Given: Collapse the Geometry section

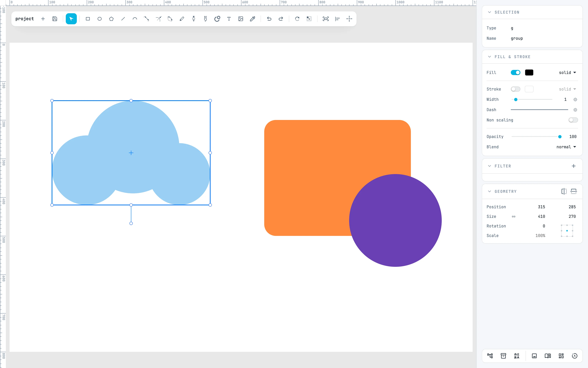Looking at the screenshot, I should pos(489,191).
